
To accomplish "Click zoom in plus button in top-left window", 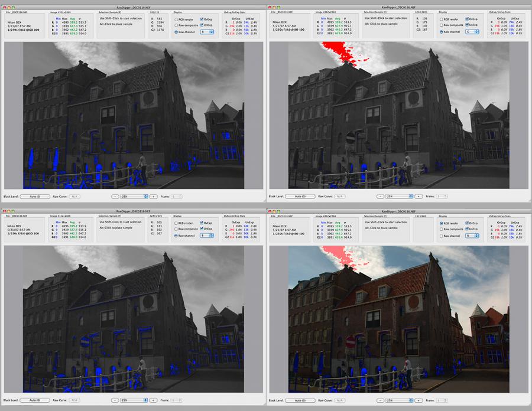I will pyautogui.click(x=153, y=196).
